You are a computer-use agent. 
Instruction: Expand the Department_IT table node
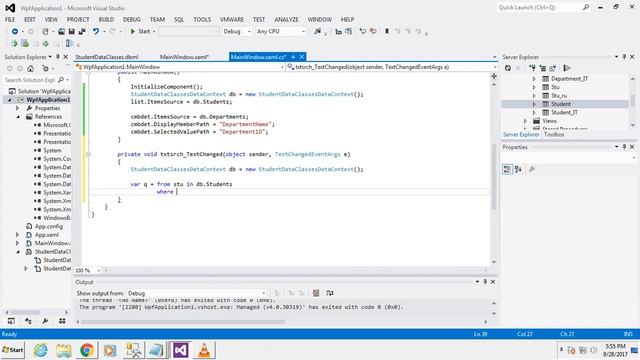click(534, 79)
